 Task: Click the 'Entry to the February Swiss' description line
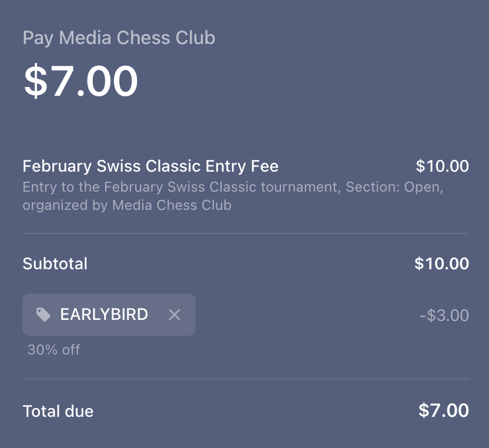pyautogui.click(x=176, y=188)
